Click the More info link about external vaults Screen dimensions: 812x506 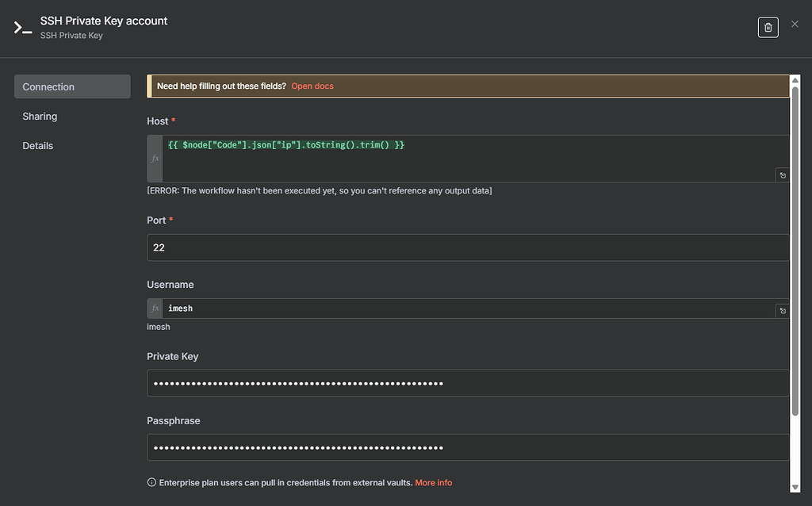point(433,482)
